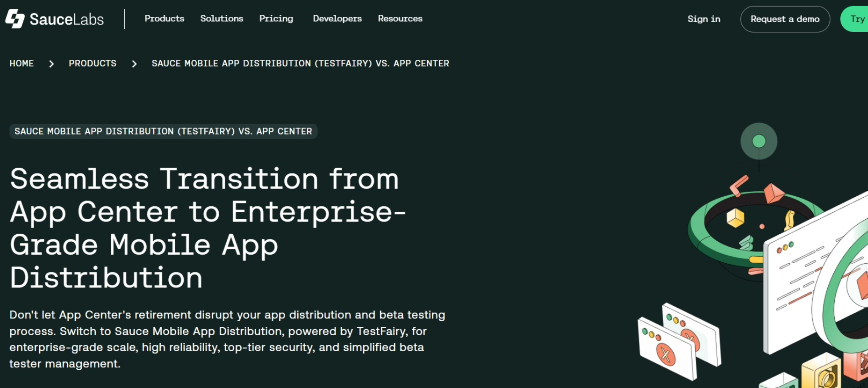Click the green Try button
Screen dimensions: 868x388
854,19
